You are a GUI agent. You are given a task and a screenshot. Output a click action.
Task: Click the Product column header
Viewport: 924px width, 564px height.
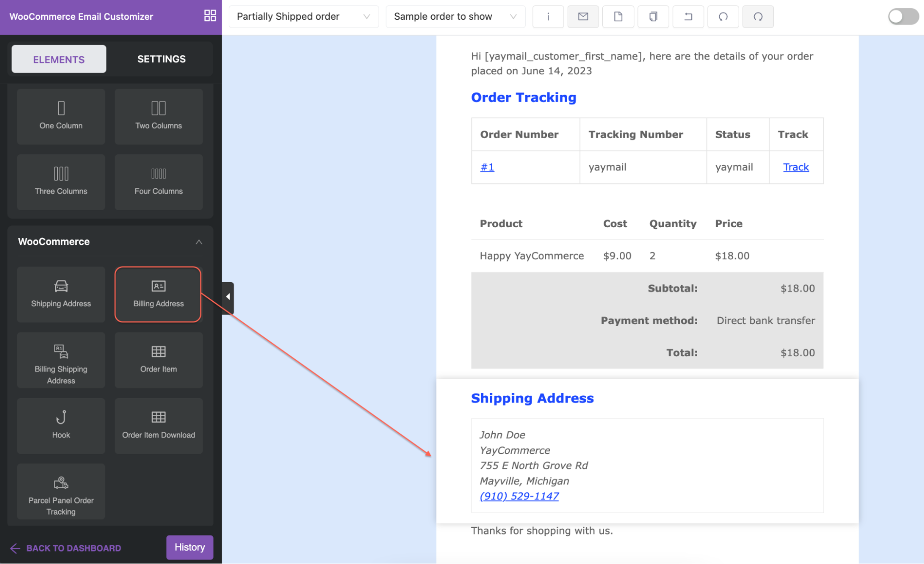(x=501, y=224)
